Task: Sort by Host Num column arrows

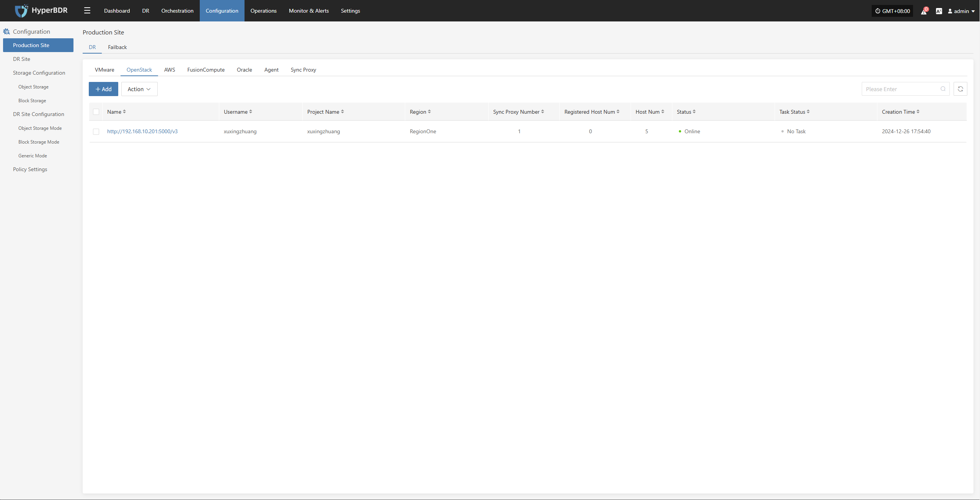Action: 663,112
